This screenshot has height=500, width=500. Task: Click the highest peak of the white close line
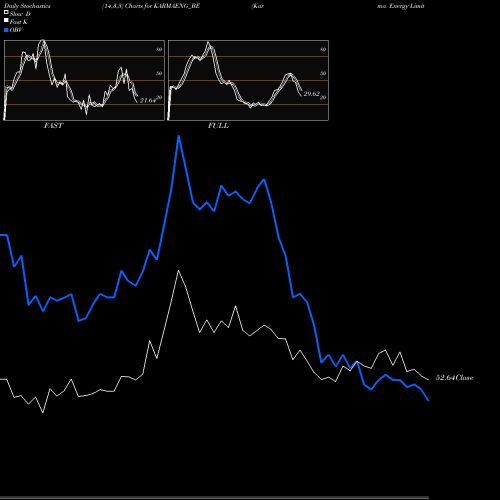pyautogui.click(x=178, y=271)
